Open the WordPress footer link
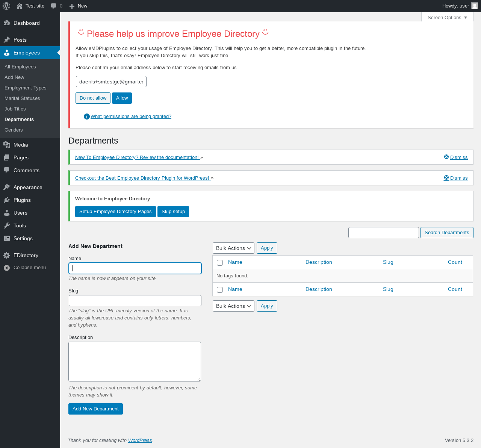 [x=140, y=440]
